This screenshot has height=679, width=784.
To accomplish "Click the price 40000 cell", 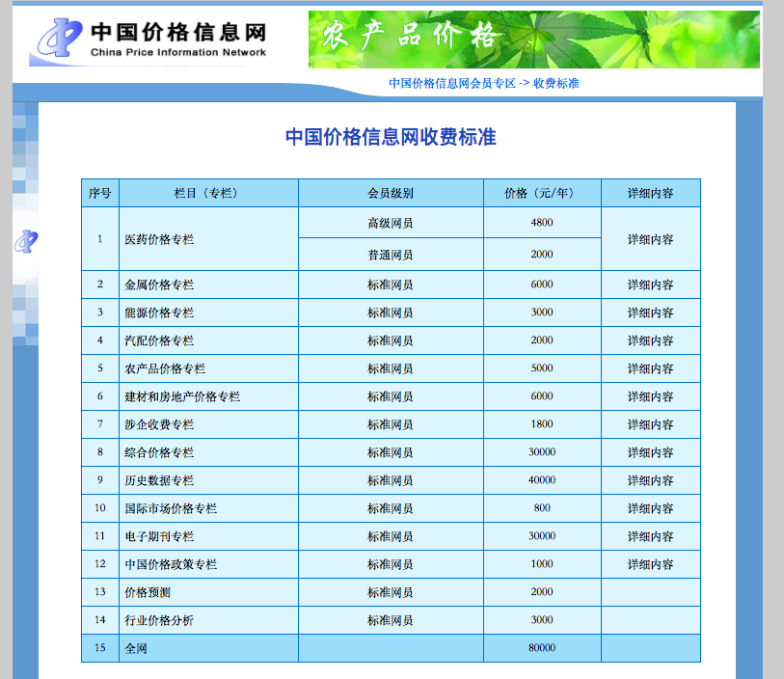I will tap(542, 481).
